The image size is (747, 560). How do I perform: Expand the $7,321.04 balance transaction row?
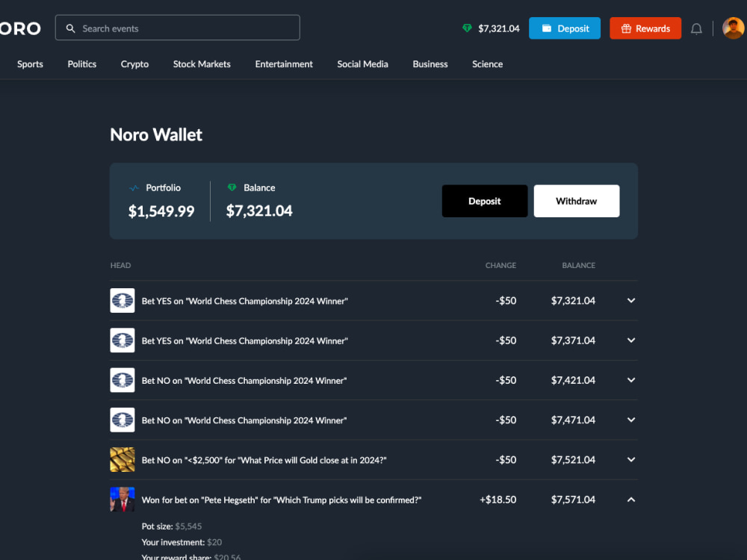click(630, 300)
